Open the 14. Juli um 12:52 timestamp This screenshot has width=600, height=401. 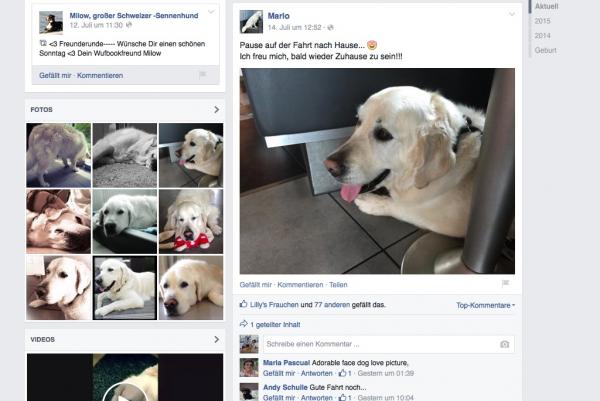coord(294,28)
